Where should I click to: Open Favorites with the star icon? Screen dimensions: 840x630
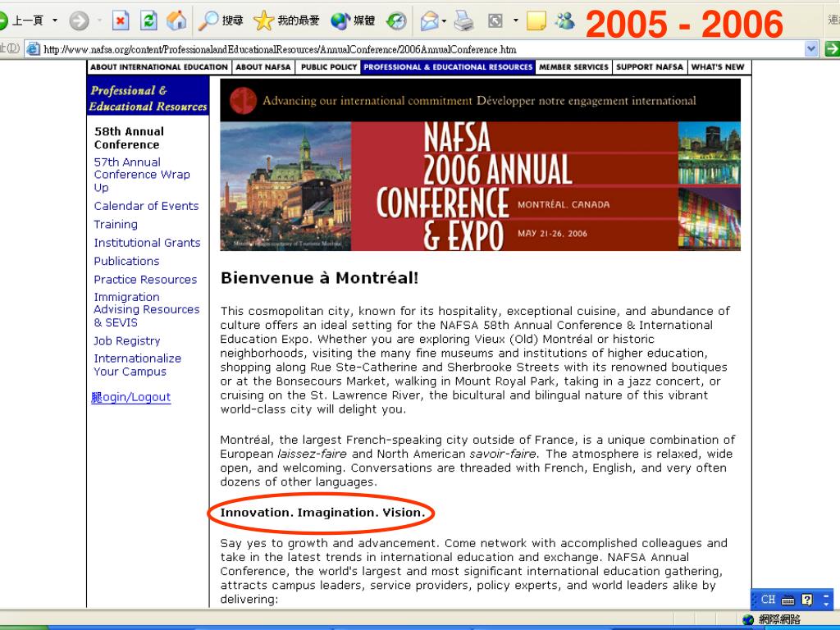285,21
